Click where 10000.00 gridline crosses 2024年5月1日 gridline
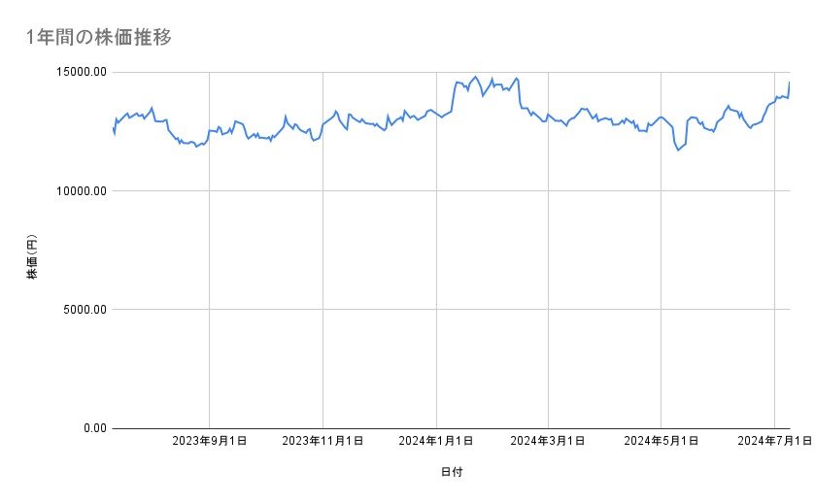This screenshot has height=504, width=815. click(662, 191)
